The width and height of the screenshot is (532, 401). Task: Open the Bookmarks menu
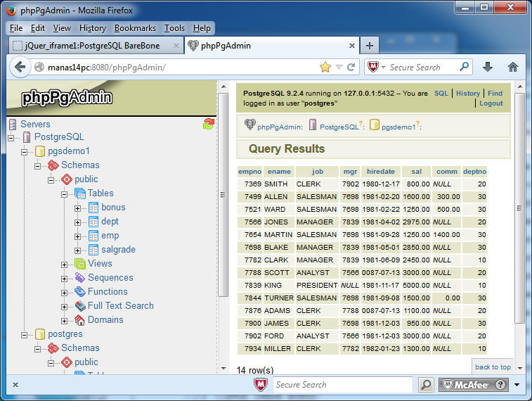(x=135, y=28)
